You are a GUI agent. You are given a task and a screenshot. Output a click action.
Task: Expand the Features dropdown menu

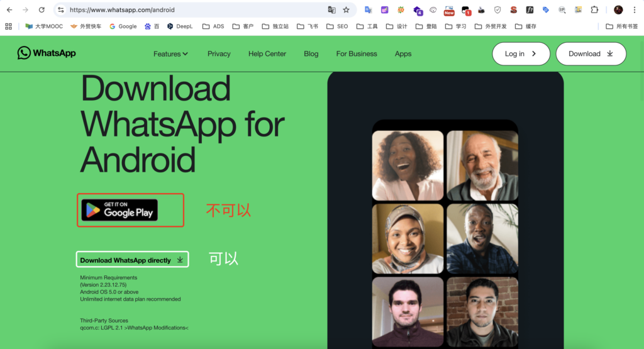[x=170, y=54]
